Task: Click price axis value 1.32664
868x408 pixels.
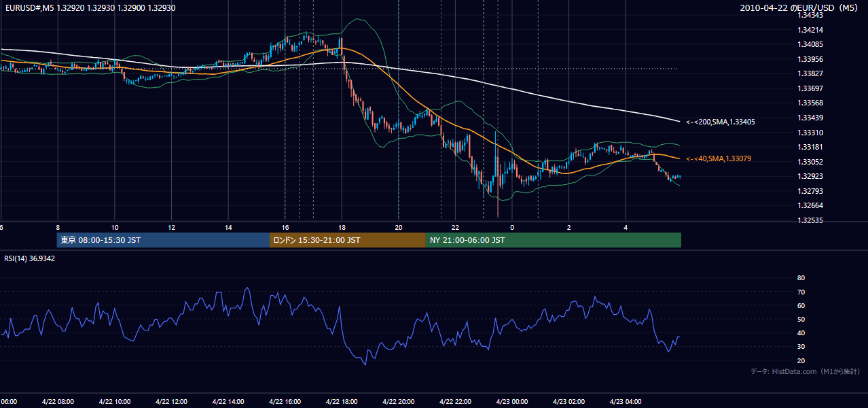Action: (810, 205)
